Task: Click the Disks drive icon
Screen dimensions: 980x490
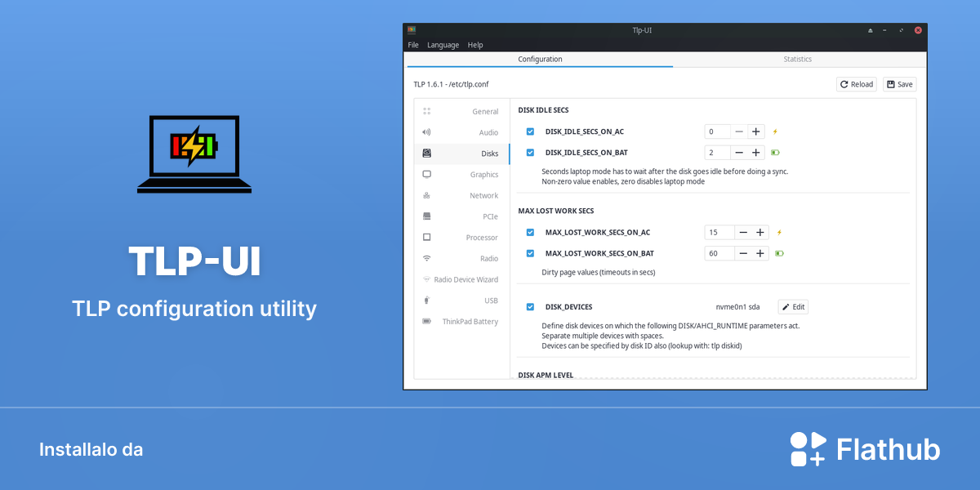Action: [426, 153]
